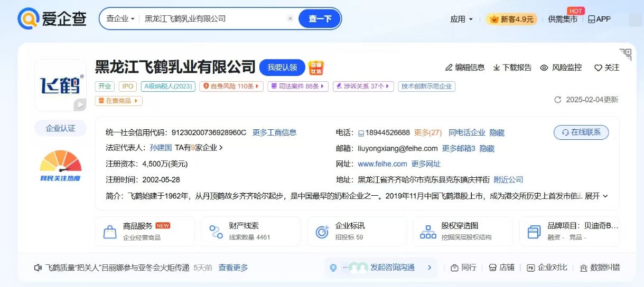Viewport: 644px width, 287px height.
Task: Click the 爱企查 logo icon
Action: pyautogui.click(x=29, y=19)
